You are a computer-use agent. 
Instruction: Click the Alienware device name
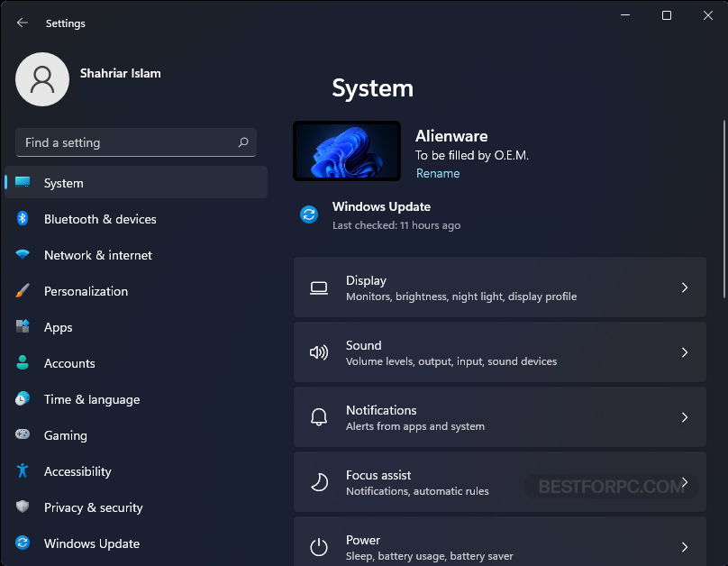coord(451,136)
